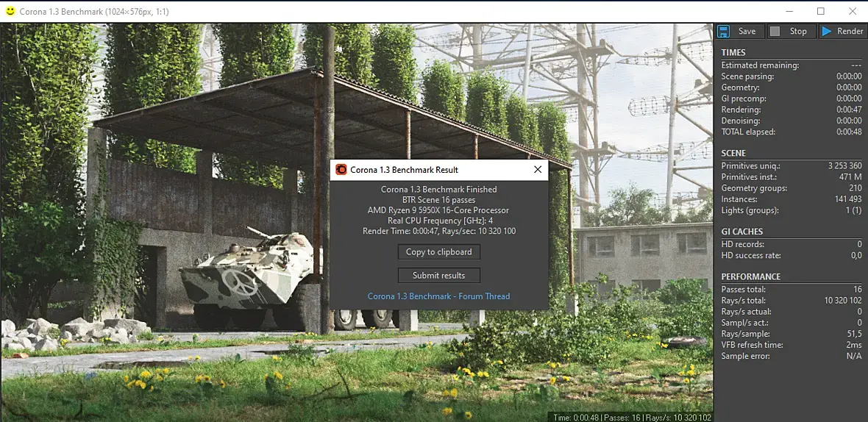Open the Corona 1.3 Benchmark Forum Thread link

click(439, 296)
